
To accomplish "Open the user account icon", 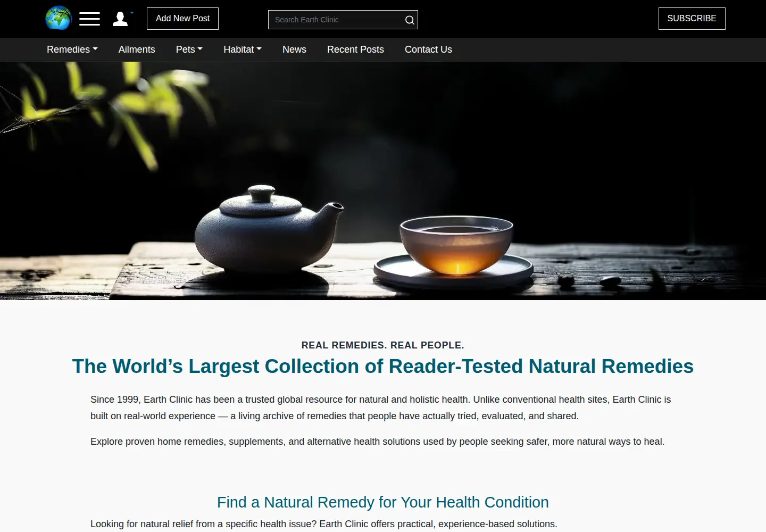I will 121,19.
